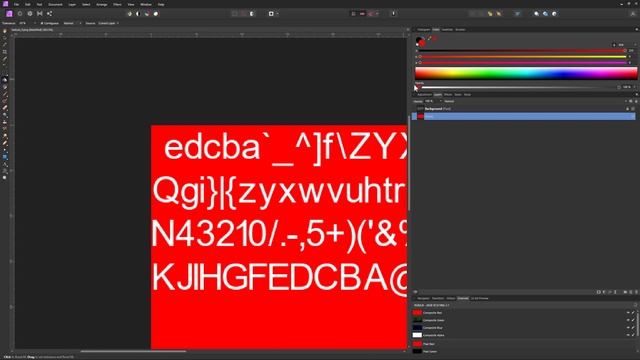
Task: Select the Pixel Red channel row
Action: pyautogui.click(x=524, y=344)
